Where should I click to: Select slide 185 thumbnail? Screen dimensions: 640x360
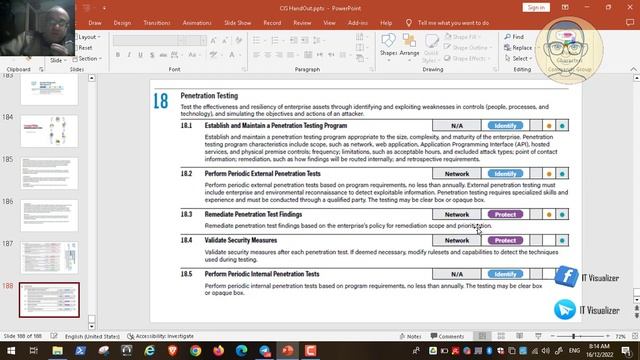click(x=49, y=173)
